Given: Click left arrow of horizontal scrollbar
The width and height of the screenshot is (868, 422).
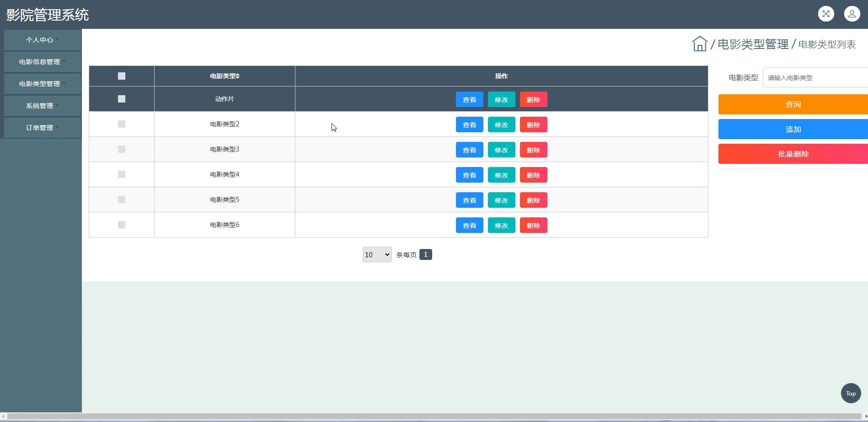Looking at the screenshot, I should [3, 417].
